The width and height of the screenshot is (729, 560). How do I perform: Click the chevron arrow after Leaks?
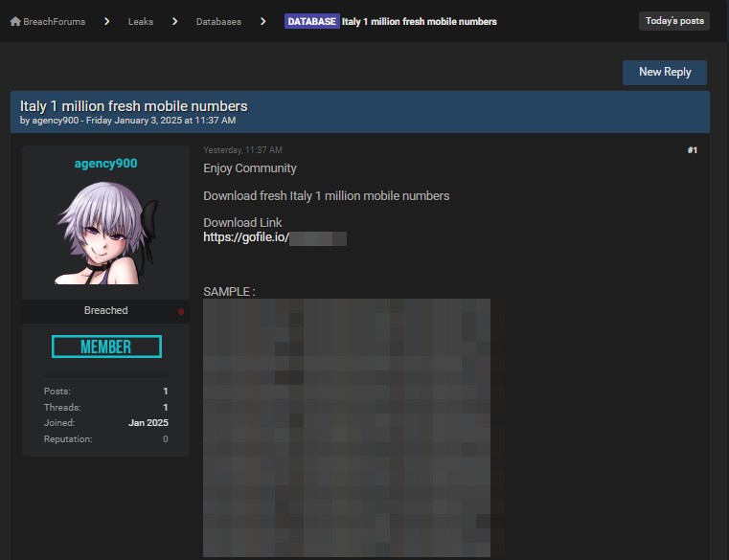[x=174, y=21]
